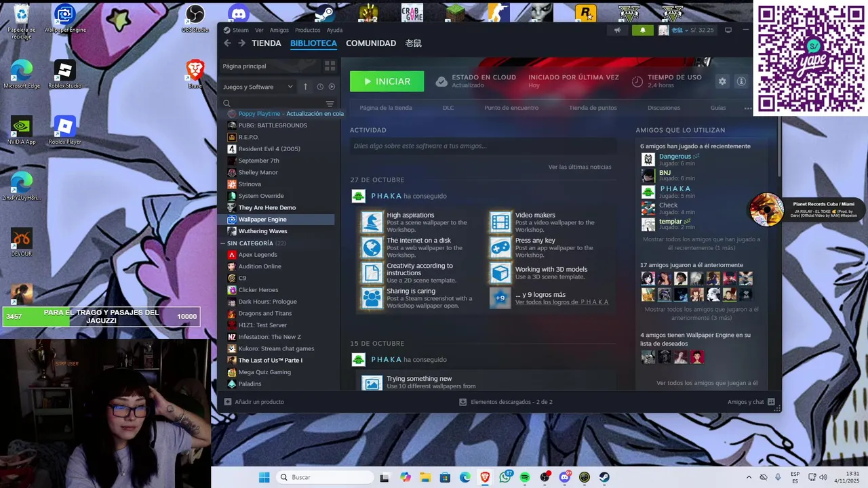Sort library with the up arrow button

[305, 87]
